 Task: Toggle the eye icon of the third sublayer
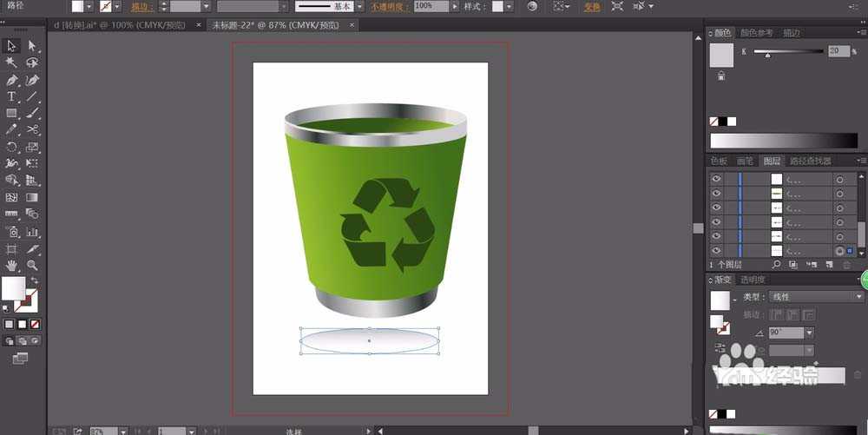(717, 208)
